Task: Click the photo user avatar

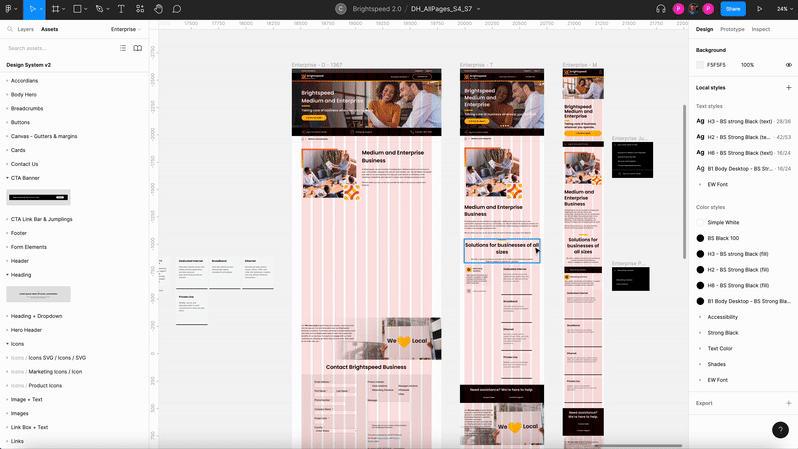Action: click(x=693, y=9)
